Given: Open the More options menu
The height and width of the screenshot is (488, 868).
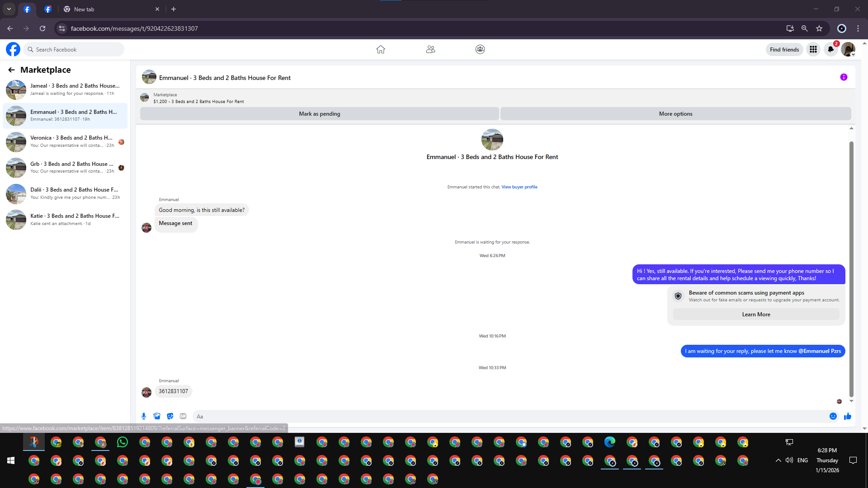Looking at the screenshot, I should click(x=675, y=114).
